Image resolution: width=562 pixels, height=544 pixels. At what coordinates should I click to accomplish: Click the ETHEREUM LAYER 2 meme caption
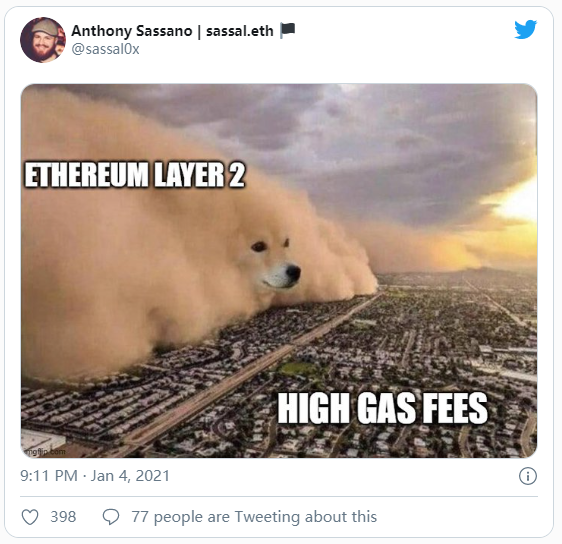[x=135, y=175]
